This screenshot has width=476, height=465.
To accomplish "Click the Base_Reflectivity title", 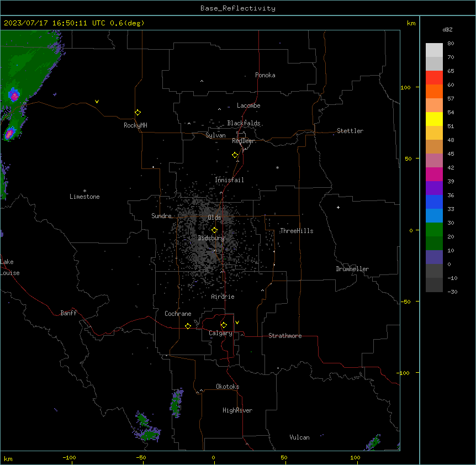I will click(x=238, y=8).
